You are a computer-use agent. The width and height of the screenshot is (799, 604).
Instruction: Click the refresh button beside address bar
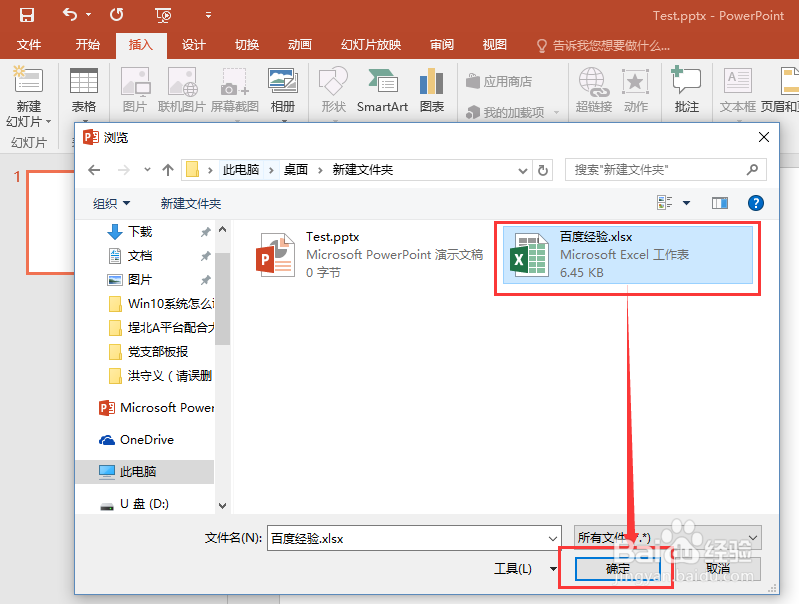pyautogui.click(x=543, y=170)
